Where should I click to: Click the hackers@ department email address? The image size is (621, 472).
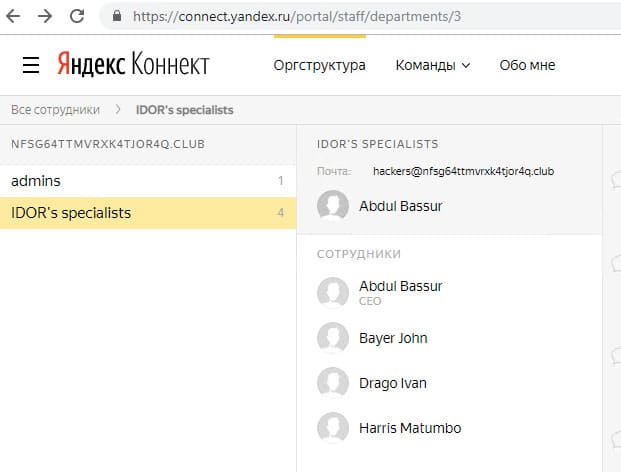click(x=463, y=171)
